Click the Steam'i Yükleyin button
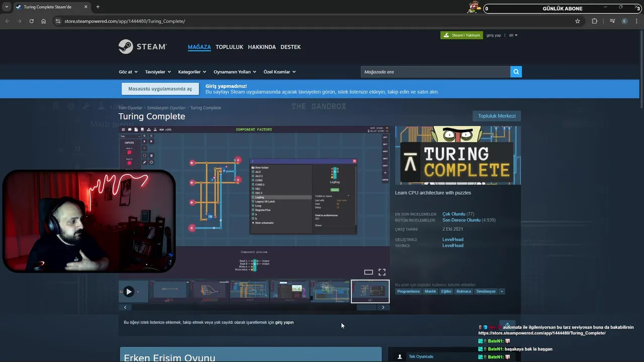 point(461,35)
